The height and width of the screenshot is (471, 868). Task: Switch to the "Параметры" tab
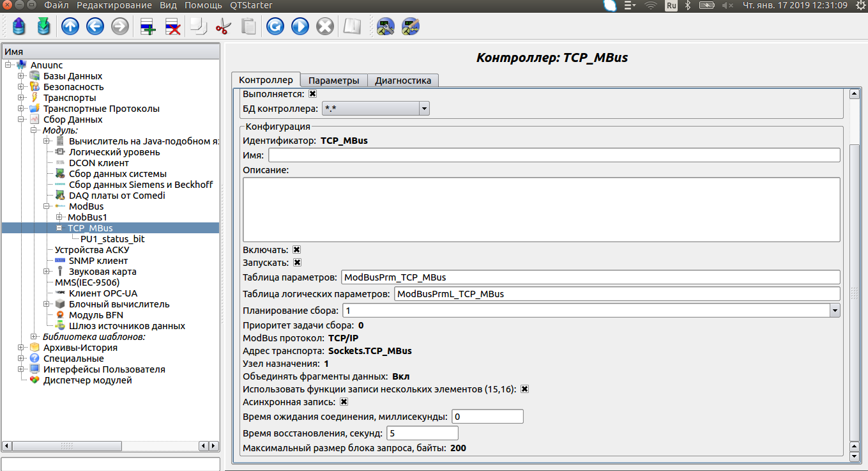click(333, 81)
